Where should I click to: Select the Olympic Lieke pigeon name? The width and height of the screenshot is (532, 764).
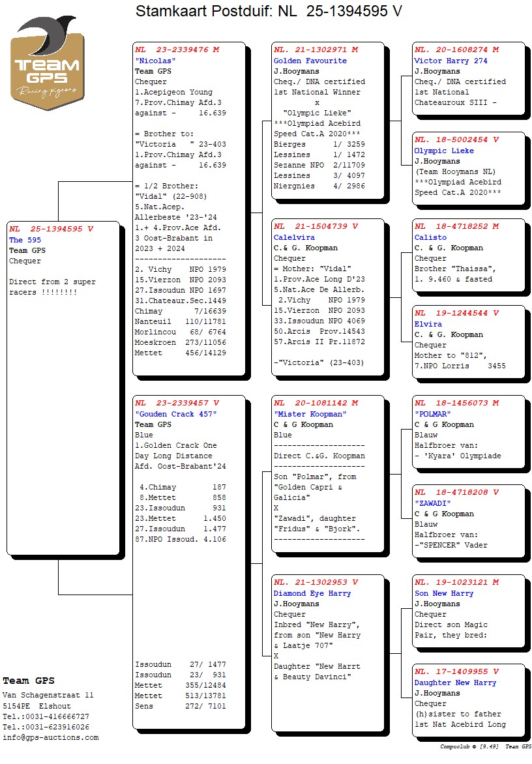tap(444, 151)
